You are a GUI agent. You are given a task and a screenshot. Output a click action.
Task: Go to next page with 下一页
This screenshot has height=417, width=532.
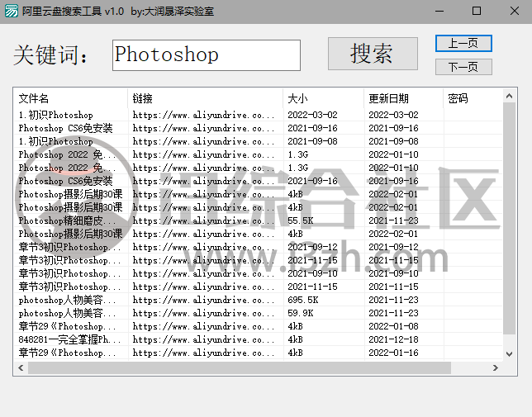pos(463,67)
